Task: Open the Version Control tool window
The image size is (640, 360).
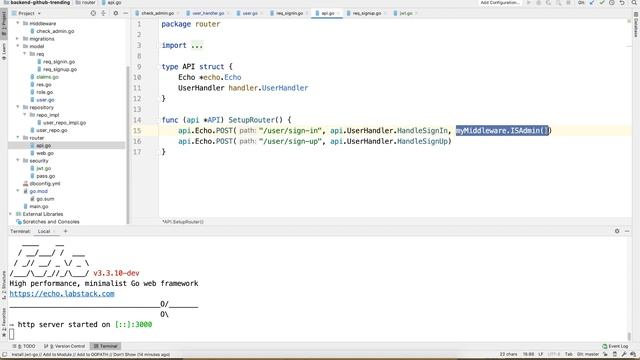Action: 64,346
